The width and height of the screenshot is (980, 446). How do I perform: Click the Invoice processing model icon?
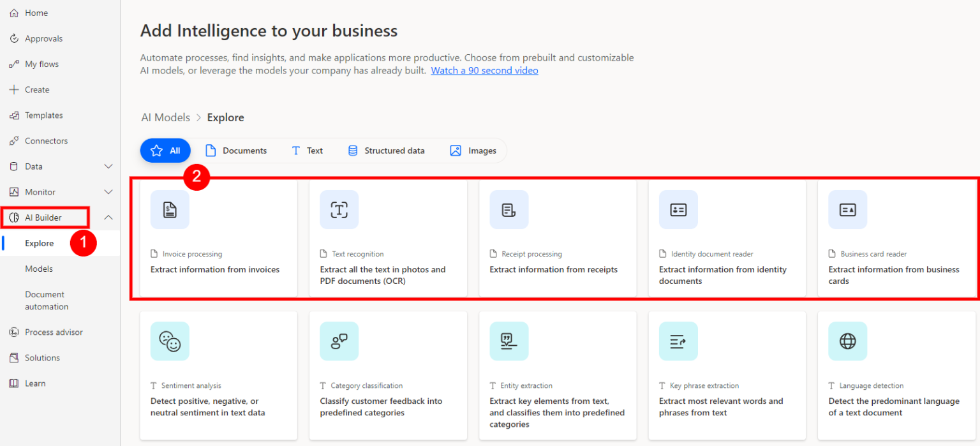tap(170, 210)
